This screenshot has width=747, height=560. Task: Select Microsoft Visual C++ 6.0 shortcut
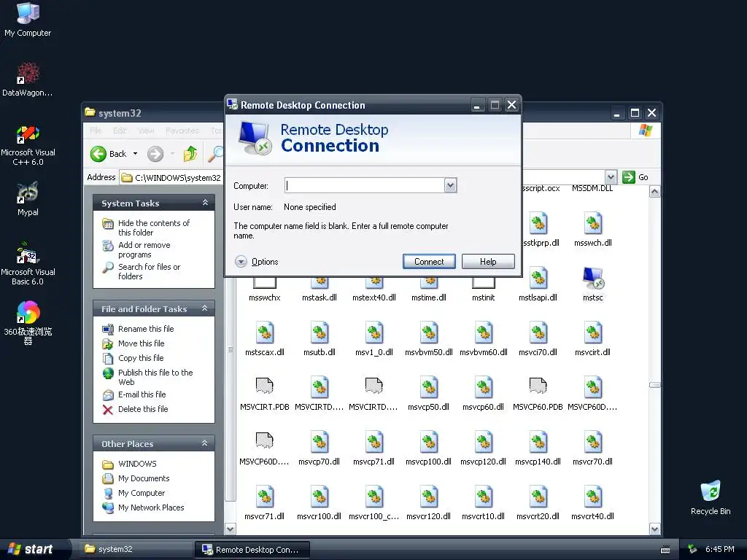(x=28, y=145)
